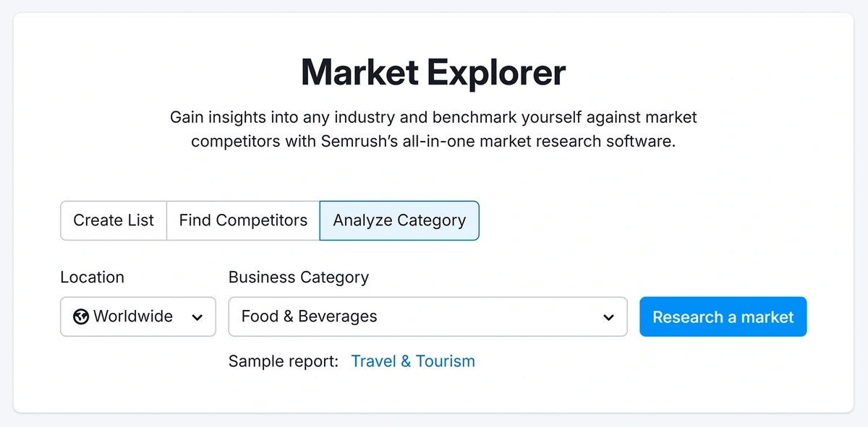Expand the Business Category chevron arrow

(608, 317)
